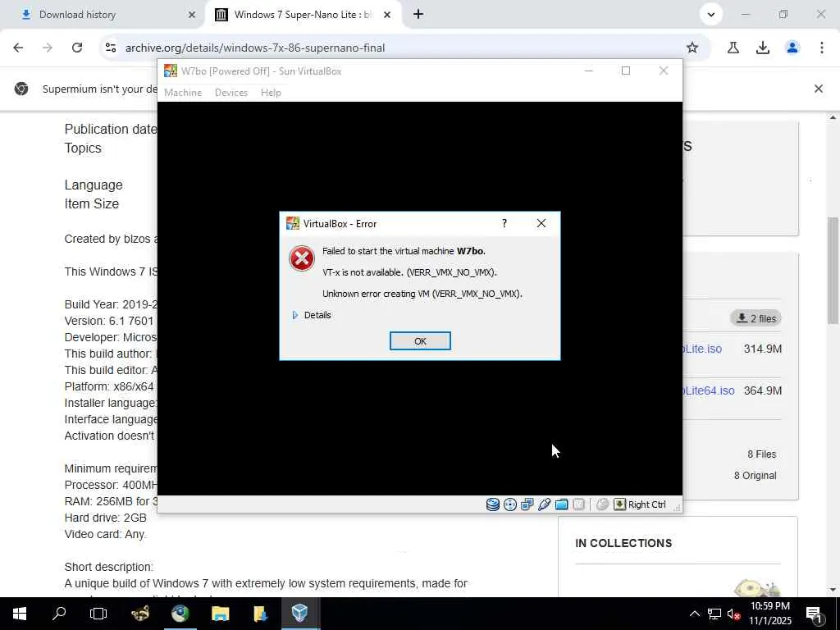Open the browser three-dot menu
Image resolution: width=840 pixels, height=630 pixels.
[822, 48]
